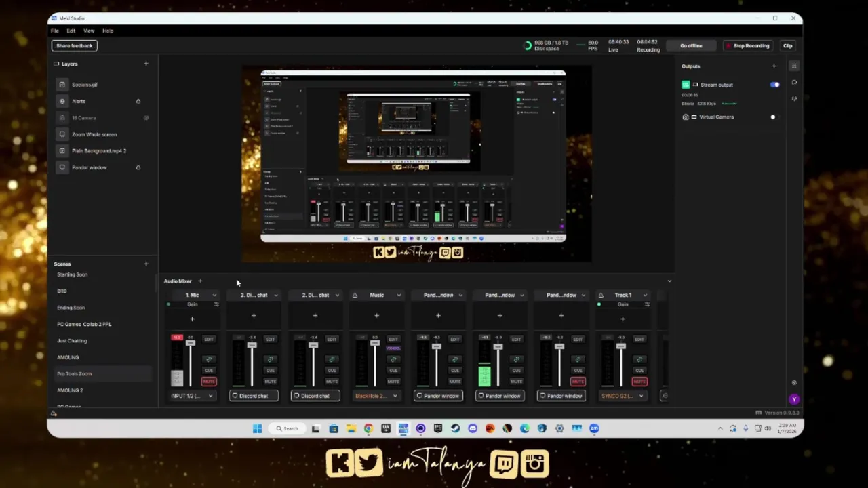Open Zoom from the taskbar
This screenshot has height=488, width=868.
coord(594,428)
